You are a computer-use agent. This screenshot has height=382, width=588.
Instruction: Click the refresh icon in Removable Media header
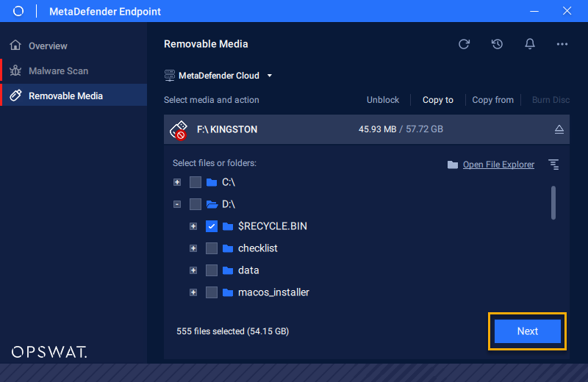(x=464, y=44)
